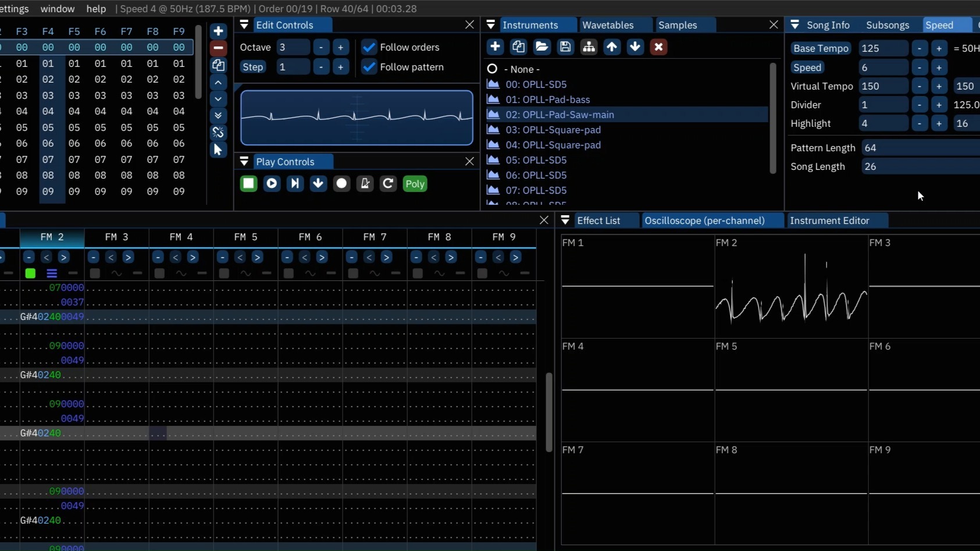Open an instrument file with folder icon
Image resolution: width=980 pixels, height=551 pixels.
pos(541,47)
